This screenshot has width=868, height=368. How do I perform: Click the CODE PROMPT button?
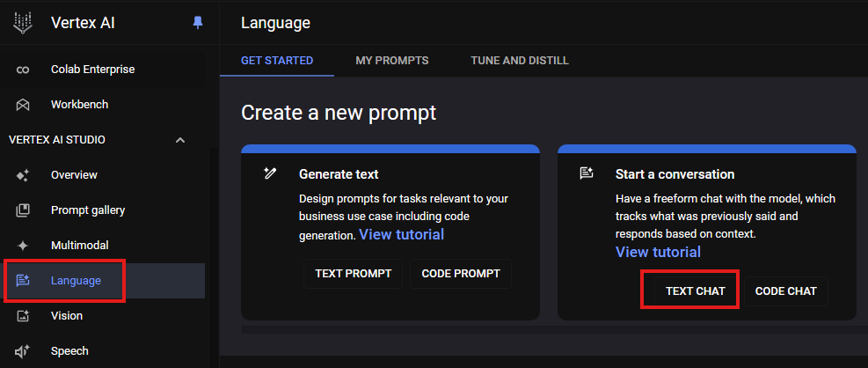461,274
